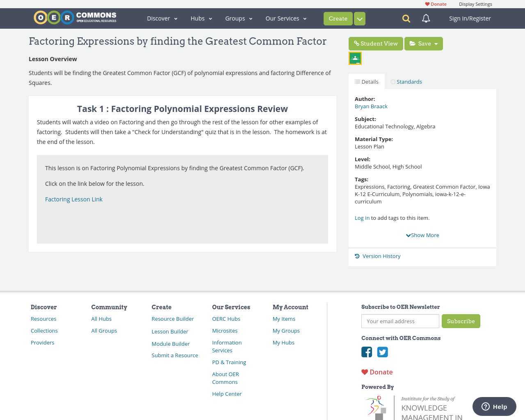Open the Help chat widget
525x420 pixels.
pyautogui.click(x=494, y=406)
